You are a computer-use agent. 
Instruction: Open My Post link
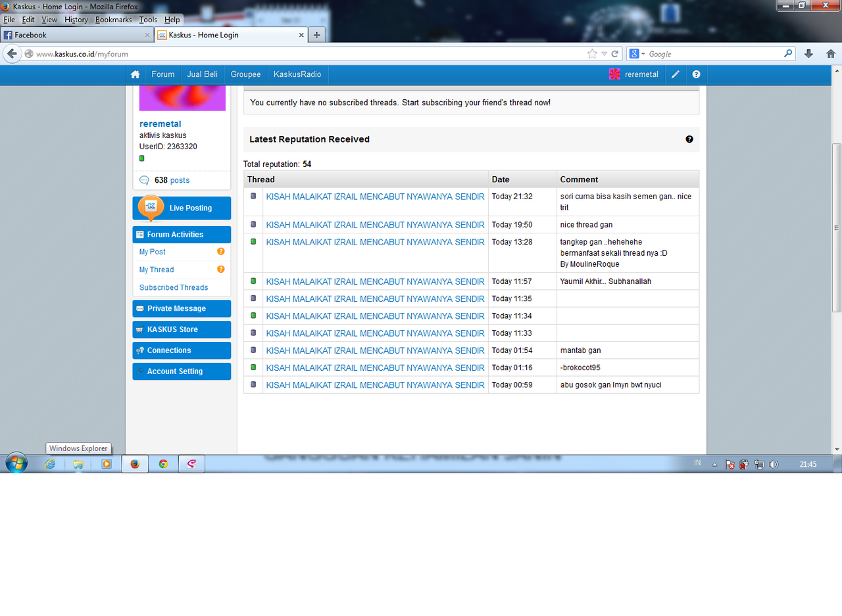click(x=153, y=252)
